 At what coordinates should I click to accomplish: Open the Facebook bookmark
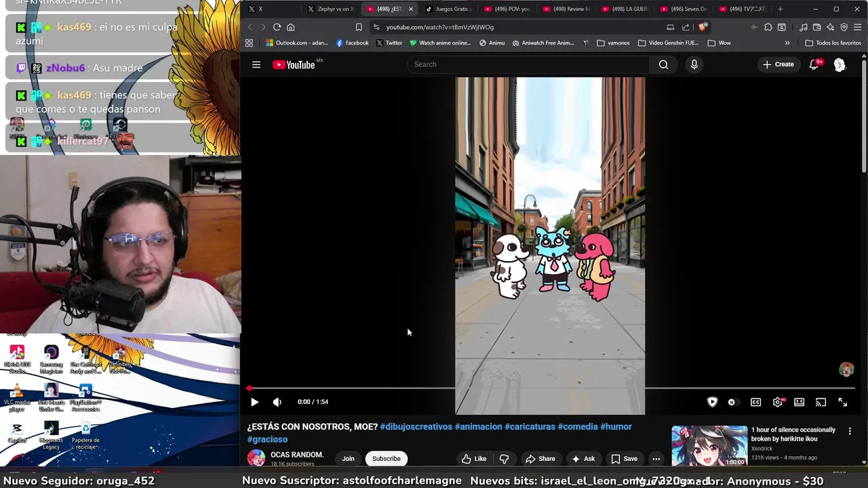click(x=353, y=43)
